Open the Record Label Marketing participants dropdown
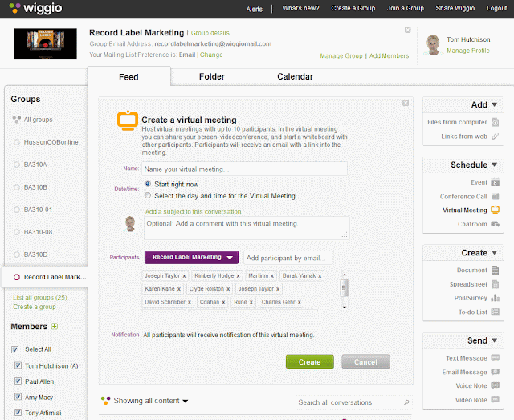The width and height of the screenshot is (514, 420). click(191, 257)
